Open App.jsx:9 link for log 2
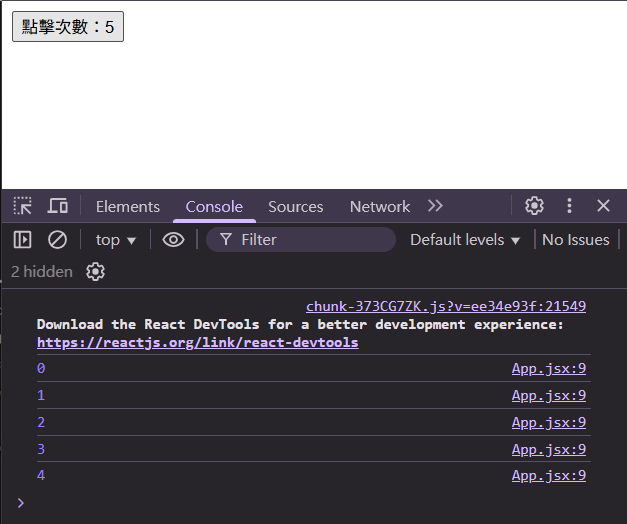The width and height of the screenshot is (627, 524). pyautogui.click(x=549, y=422)
